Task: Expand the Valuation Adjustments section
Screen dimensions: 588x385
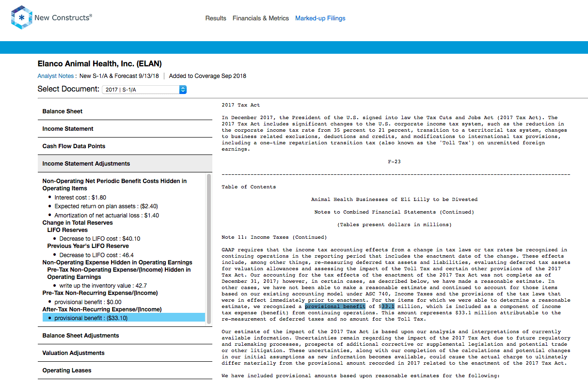Action: 125,353
